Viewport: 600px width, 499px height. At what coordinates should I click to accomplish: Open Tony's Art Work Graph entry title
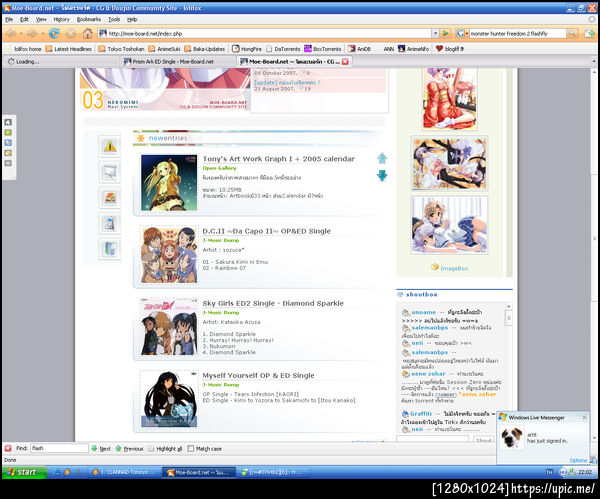click(278, 159)
